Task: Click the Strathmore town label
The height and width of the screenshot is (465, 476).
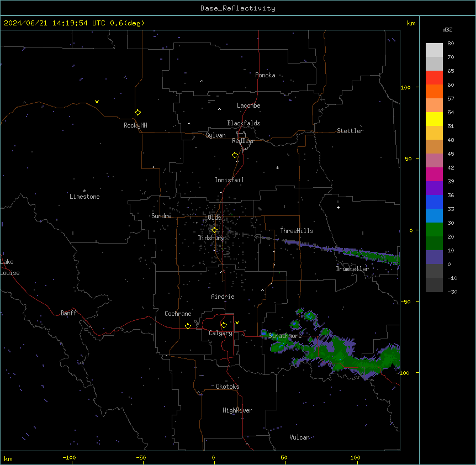Action: 285,336
